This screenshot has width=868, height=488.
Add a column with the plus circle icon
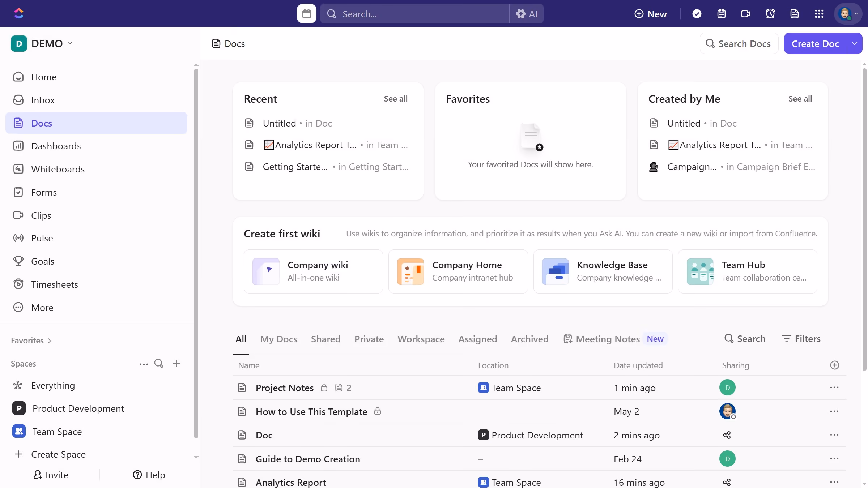click(x=834, y=365)
